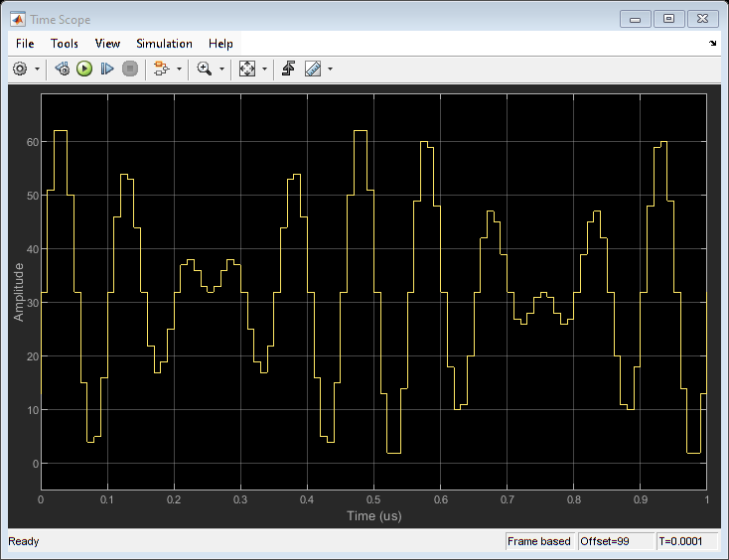Stop the simulation with the Stop button
Viewport: 729px width, 560px height.
point(130,69)
